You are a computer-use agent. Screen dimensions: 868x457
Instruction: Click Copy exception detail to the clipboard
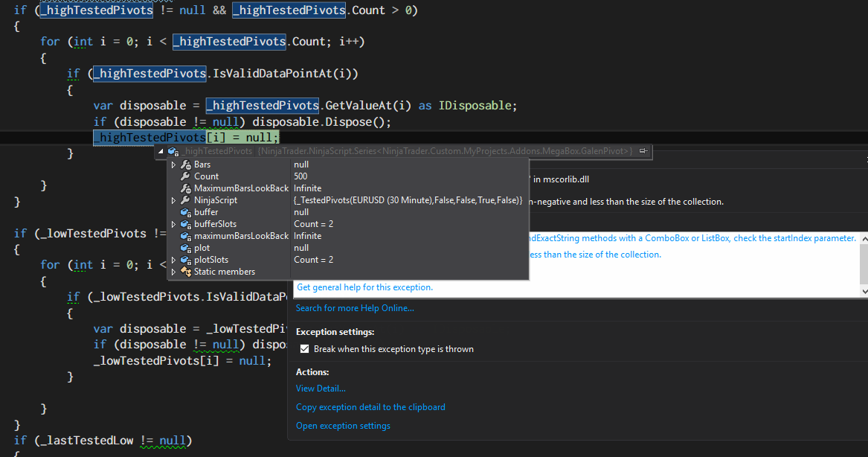pyautogui.click(x=370, y=407)
